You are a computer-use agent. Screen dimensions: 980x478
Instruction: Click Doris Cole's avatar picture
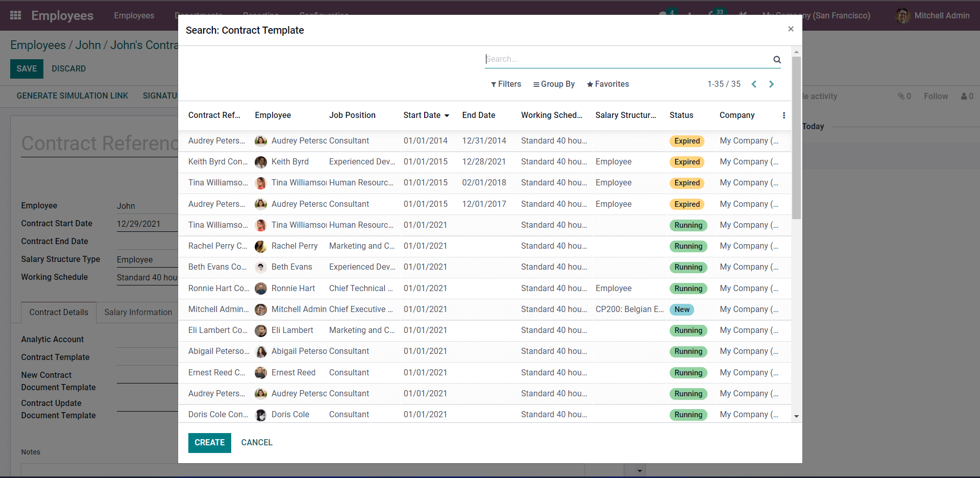click(261, 415)
